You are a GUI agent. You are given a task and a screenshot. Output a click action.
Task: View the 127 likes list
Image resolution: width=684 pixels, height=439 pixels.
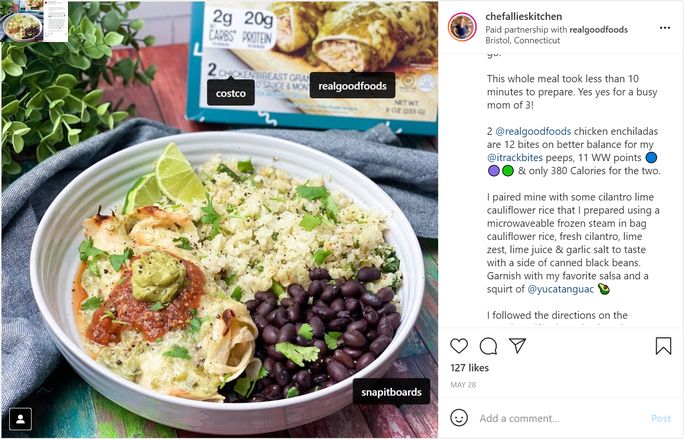469,368
